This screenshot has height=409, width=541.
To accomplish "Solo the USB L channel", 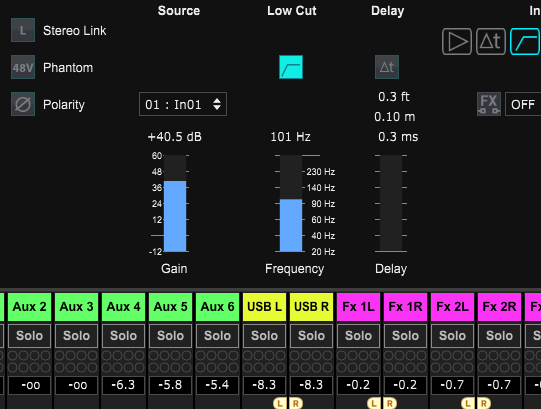I will pos(264,335).
